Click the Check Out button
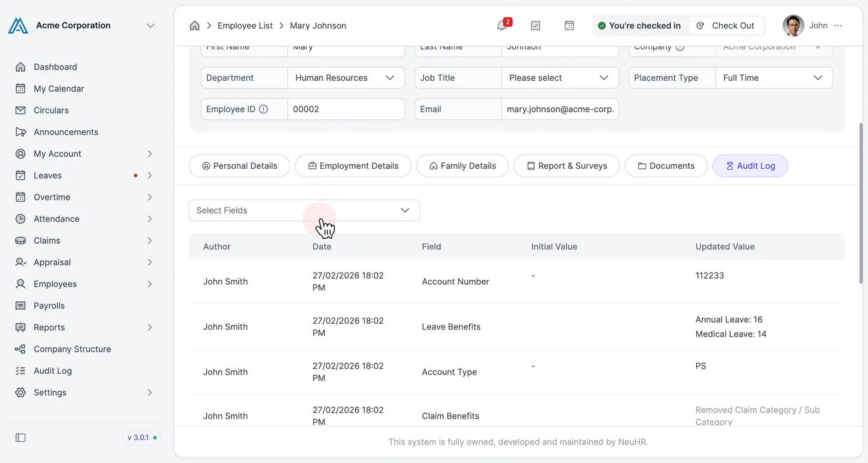The height and width of the screenshot is (463, 868). [725, 25]
